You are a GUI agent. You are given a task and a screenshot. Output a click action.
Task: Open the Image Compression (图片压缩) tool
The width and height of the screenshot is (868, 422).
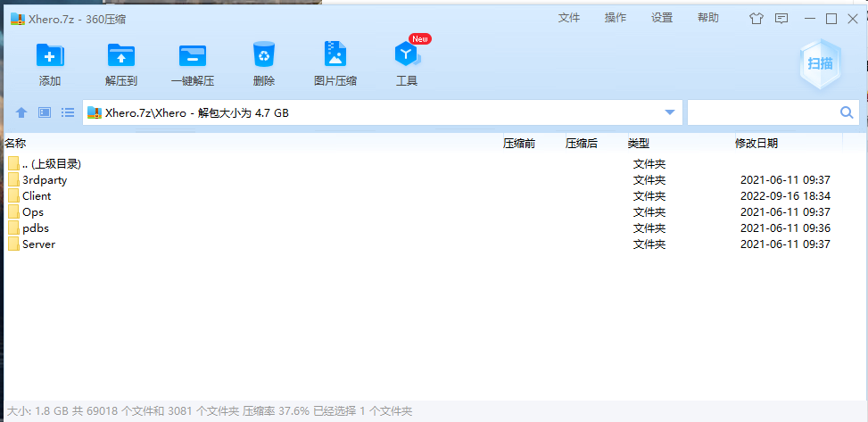point(335,57)
